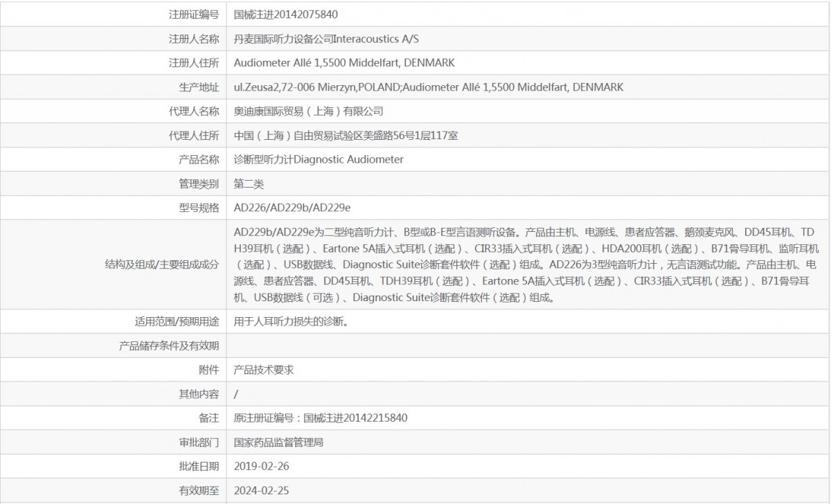Viewport: 831px width, 504px height.
Task: Click the 附件 label
Action: click(x=208, y=370)
